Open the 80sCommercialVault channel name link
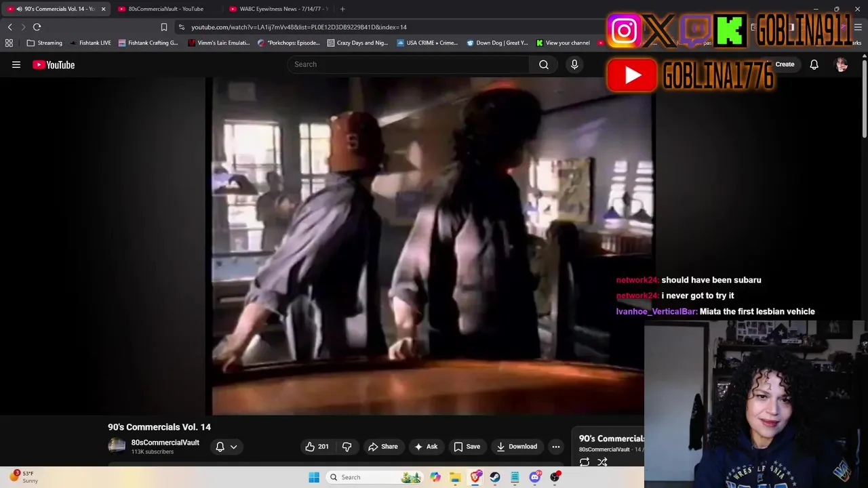Screen dimensions: 868x488 pyautogui.click(x=165, y=443)
